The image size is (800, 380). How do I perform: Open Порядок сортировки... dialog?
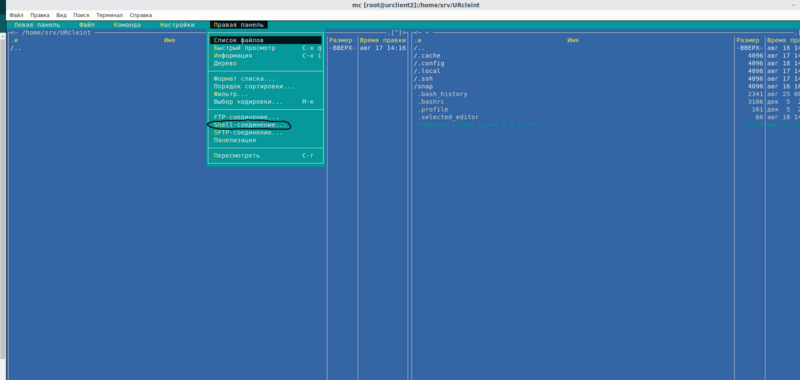pyautogui.click(x=266, y=87)
